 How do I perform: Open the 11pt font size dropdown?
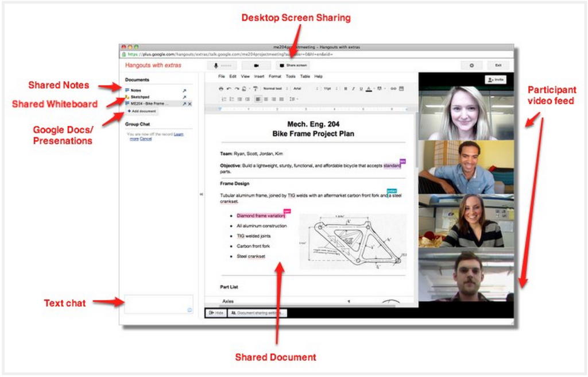tap(330, 89)
